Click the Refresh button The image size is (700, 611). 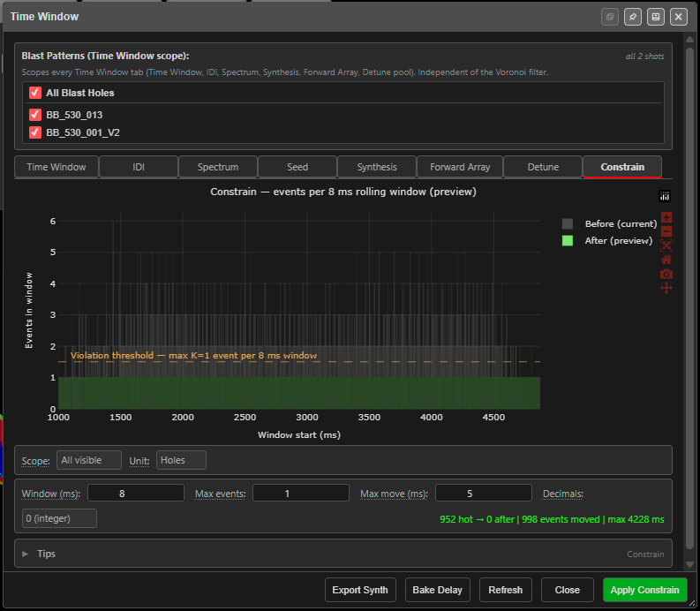click(505, 590)
